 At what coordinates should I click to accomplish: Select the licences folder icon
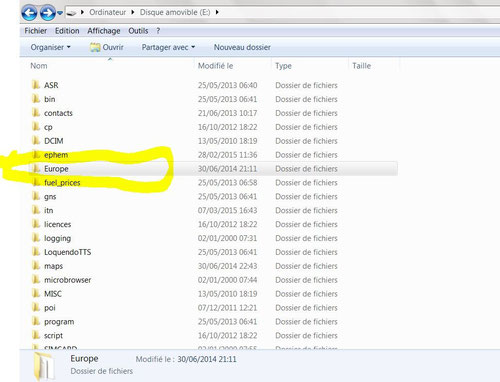[36, 224]
